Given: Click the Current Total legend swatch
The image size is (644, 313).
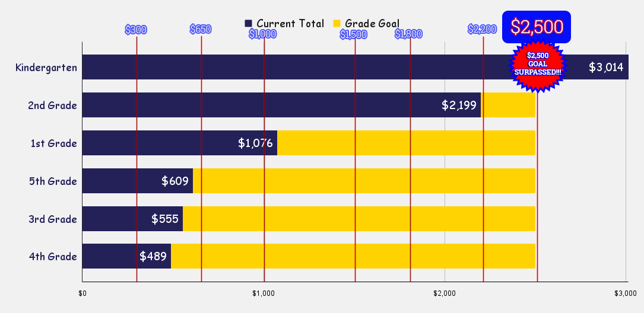Looking at the screenshot, I should pos(248,23).
